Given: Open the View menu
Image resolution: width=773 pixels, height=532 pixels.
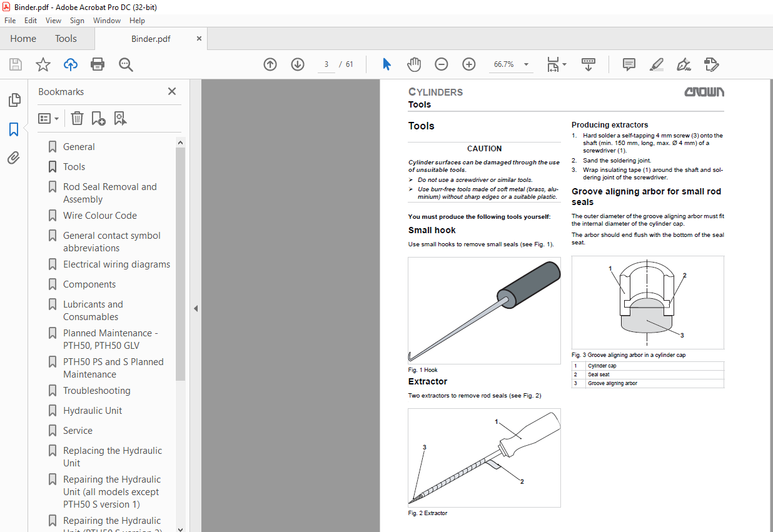Looking at the screenshot, I should click(53, 21).
